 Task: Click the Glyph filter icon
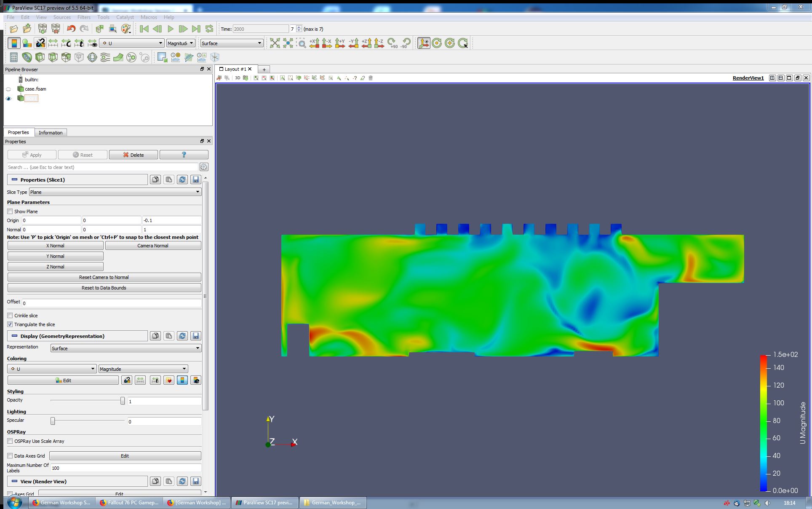(x=92, y=57)
